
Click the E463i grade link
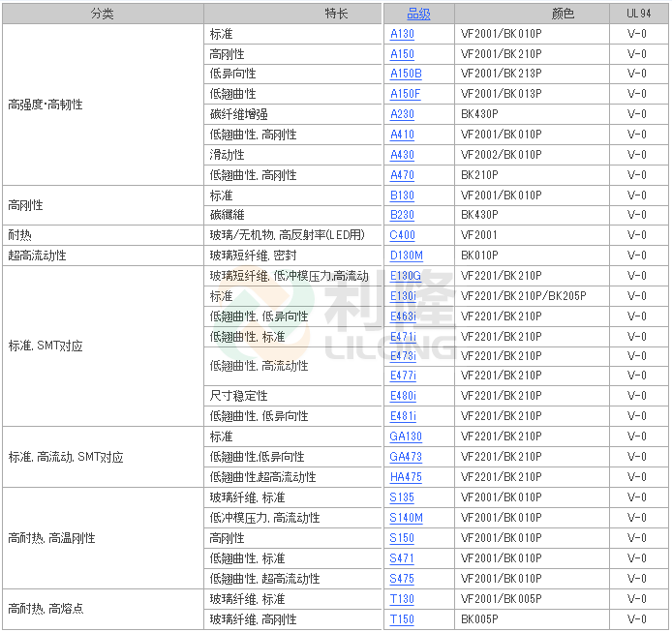403,316
